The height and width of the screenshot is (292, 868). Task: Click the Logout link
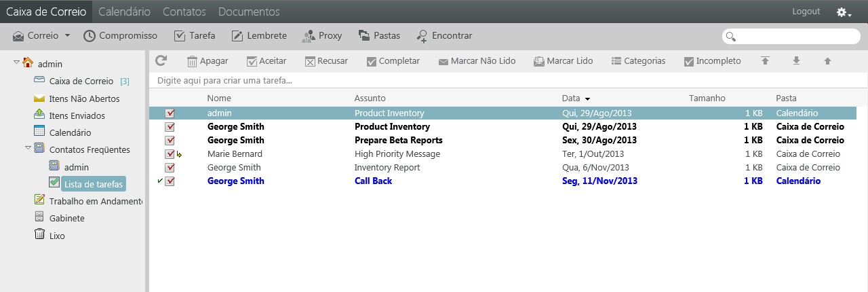(806, 12)
